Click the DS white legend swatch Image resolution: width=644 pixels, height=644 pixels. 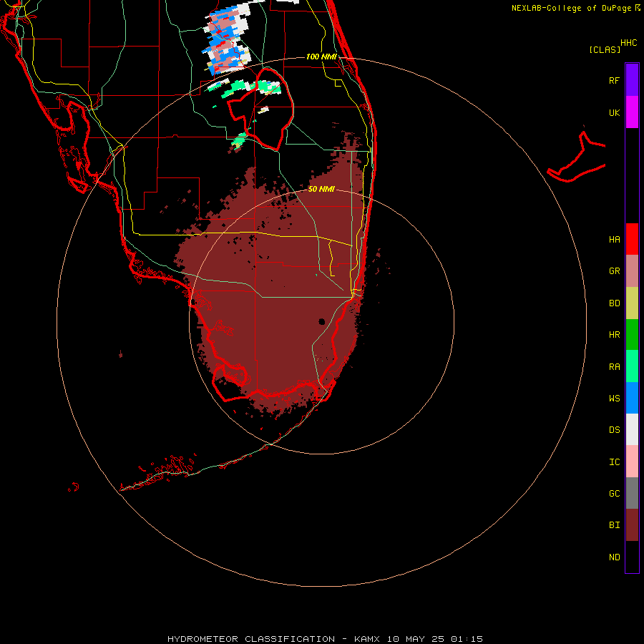coord(632,429)
